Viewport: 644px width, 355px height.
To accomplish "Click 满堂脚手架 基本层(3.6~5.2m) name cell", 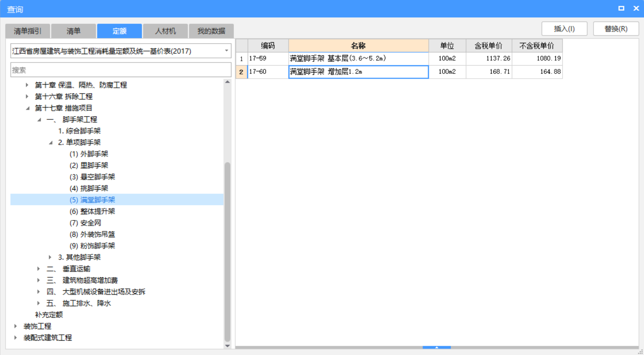I will (358, 59).
